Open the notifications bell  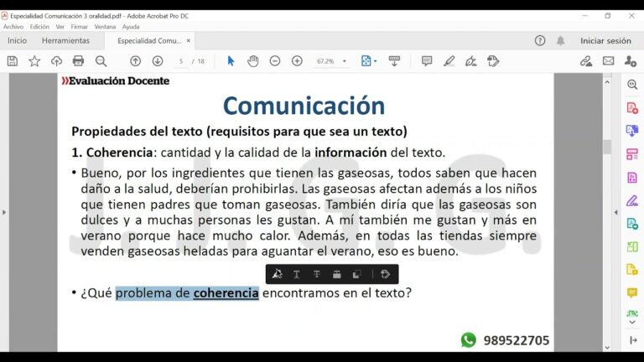click(560, 40)
